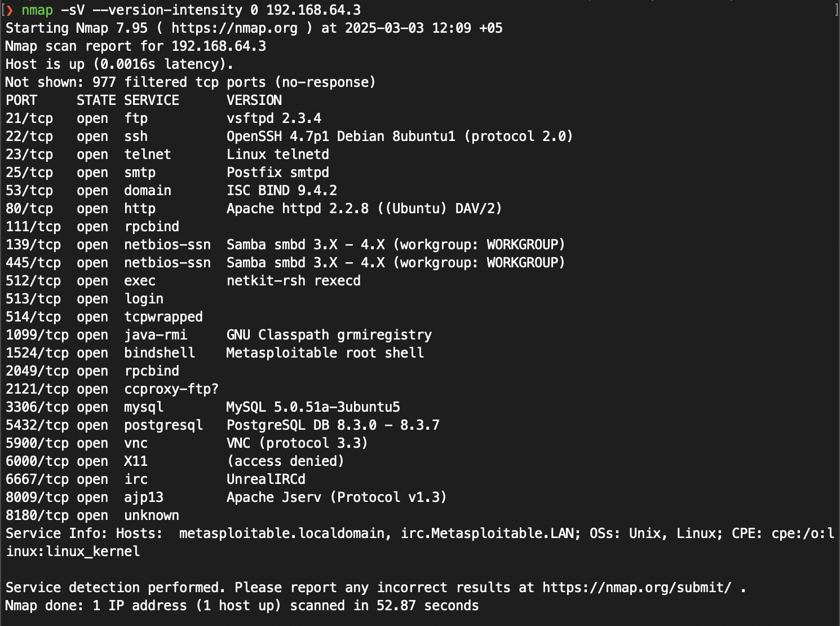Click Apache httpd 2.2.8 version text
Image resolution: width=840 pixels, height=626 pixels.
pos(298,209)
